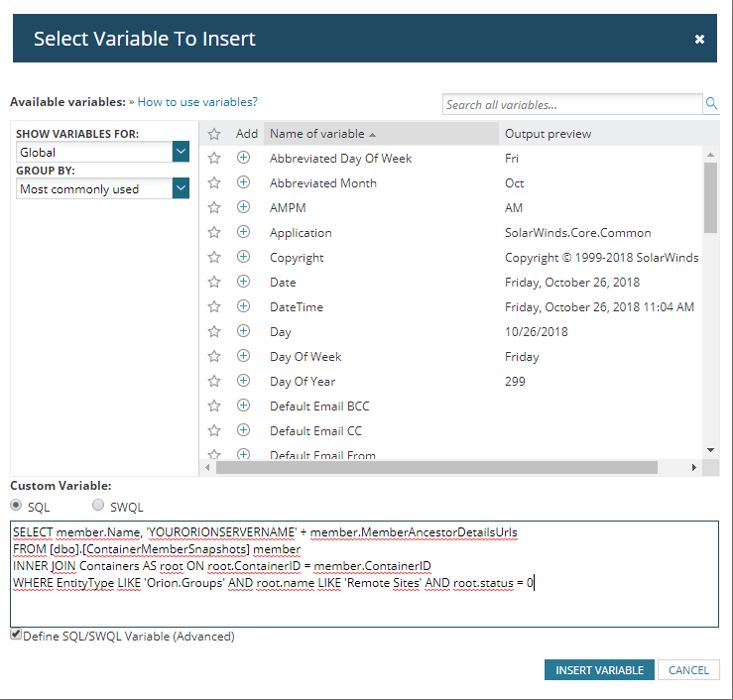Image resolution: width=733 pixels, height=700 pixels.
Task: Star the Default Email CC variable
Action: (214, 430)
